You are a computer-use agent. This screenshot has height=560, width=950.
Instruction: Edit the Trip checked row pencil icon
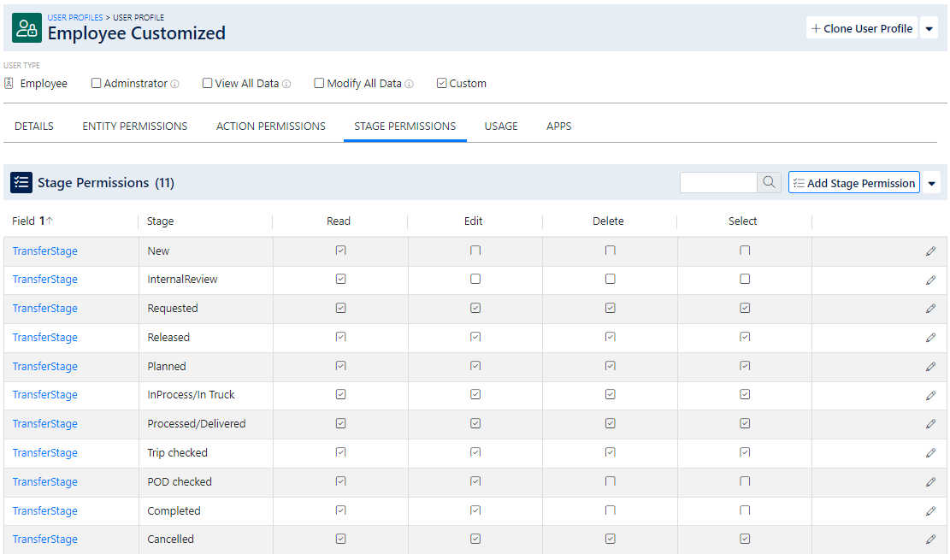[x=930, y=453]
